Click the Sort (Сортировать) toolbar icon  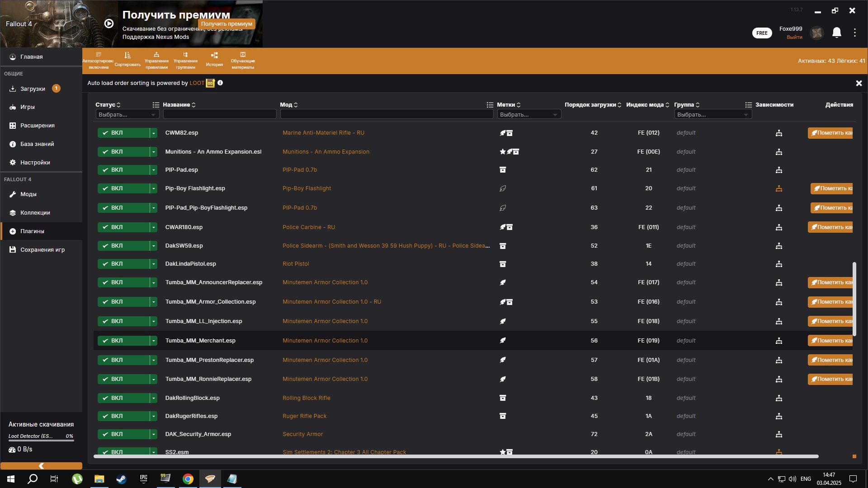pos(127,59)
